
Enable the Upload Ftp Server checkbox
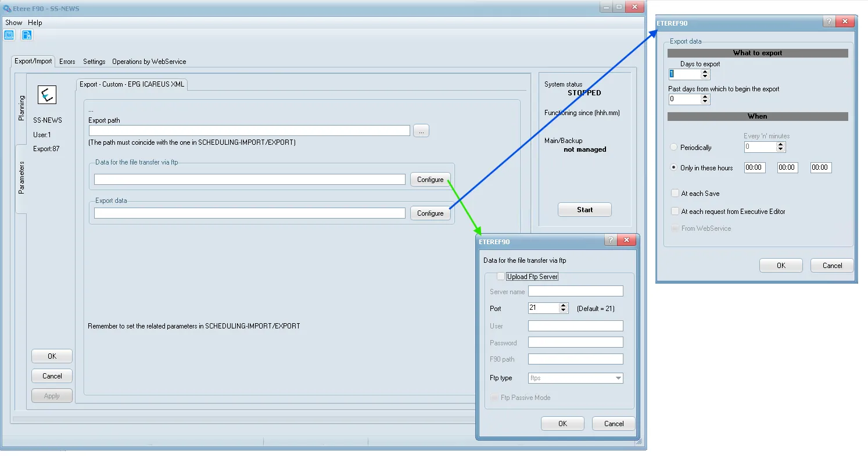(x=501, y=277)
